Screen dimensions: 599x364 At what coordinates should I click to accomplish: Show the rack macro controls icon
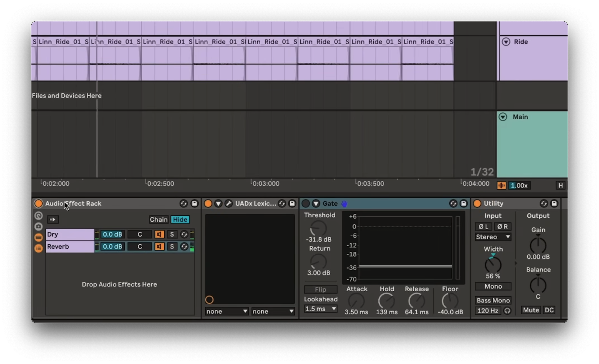(39, 216)
